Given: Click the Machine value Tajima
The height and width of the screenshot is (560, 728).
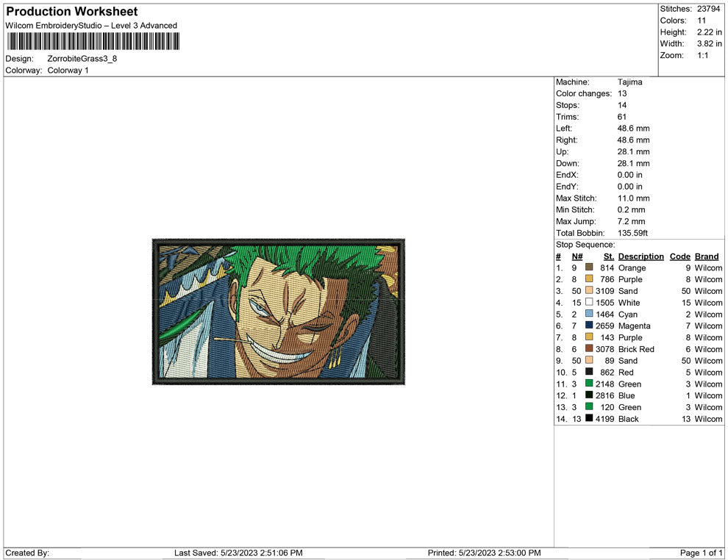Looking at the screenshot, I should point(629,82).
